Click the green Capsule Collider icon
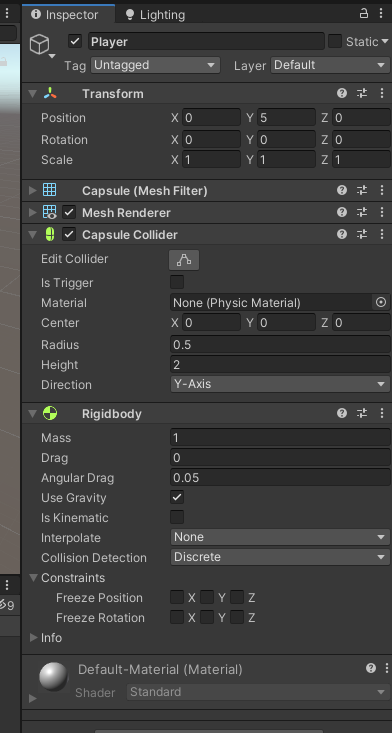This screenshot has height=733, width=392. [x=50, y=234]
